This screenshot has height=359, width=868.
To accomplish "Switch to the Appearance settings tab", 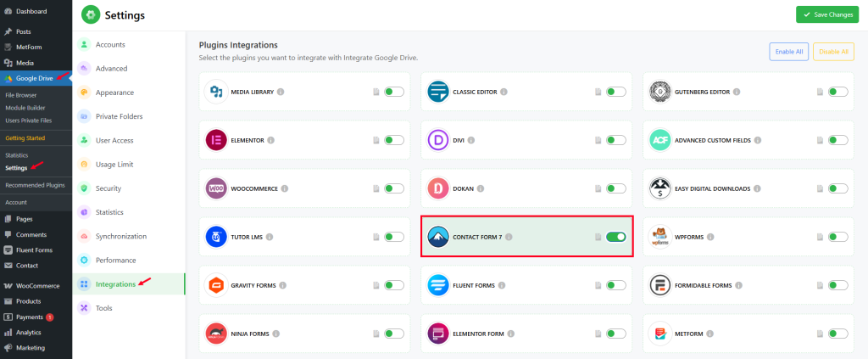I will 129,93.
